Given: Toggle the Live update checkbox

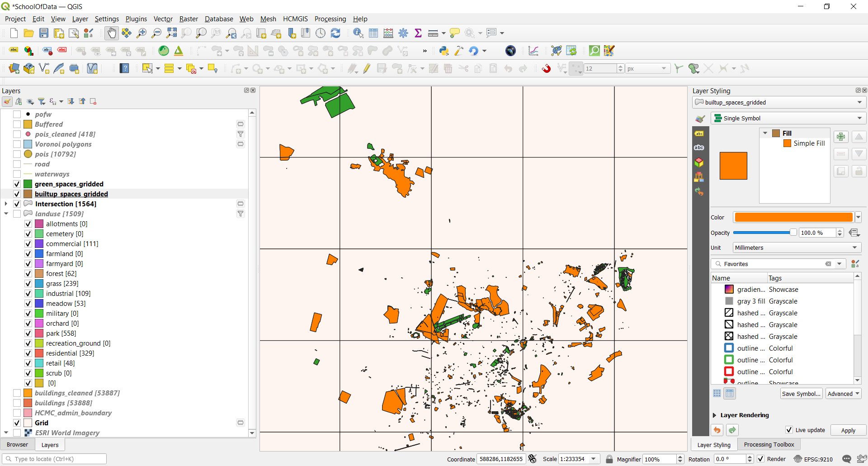Looking at the screenshot, I should (789, 430).
